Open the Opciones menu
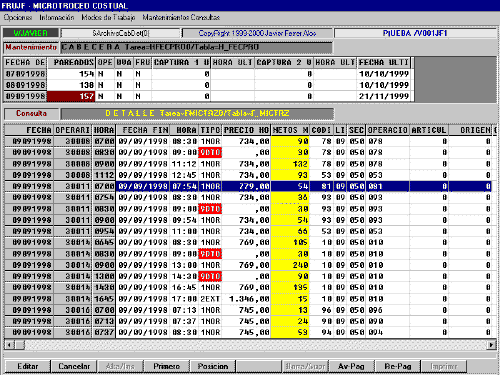 18,17
